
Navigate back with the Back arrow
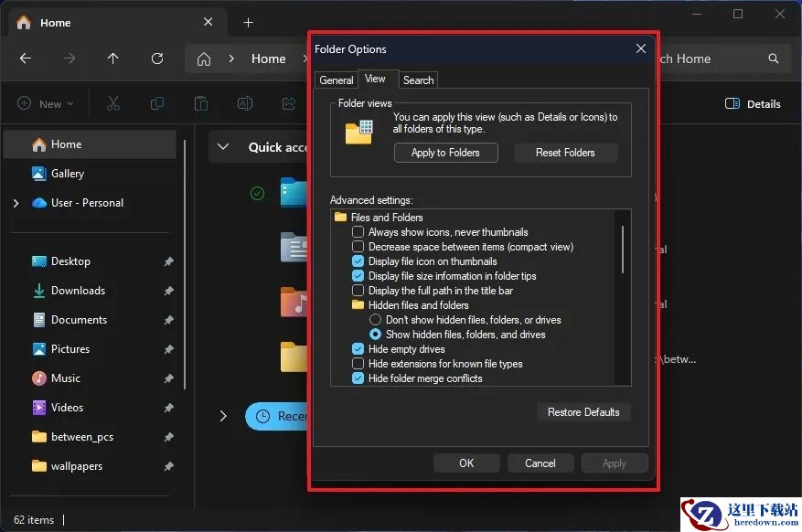(26, 59)
